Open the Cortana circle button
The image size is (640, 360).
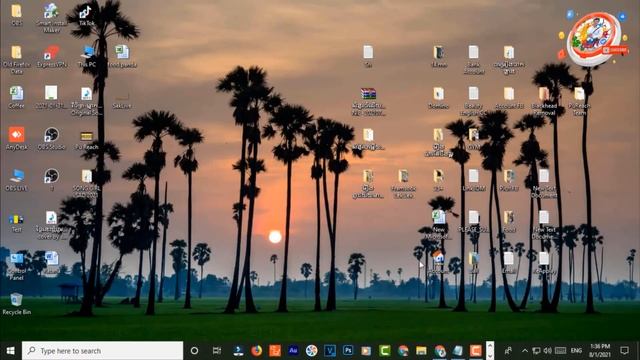click(x=194, y=351)
